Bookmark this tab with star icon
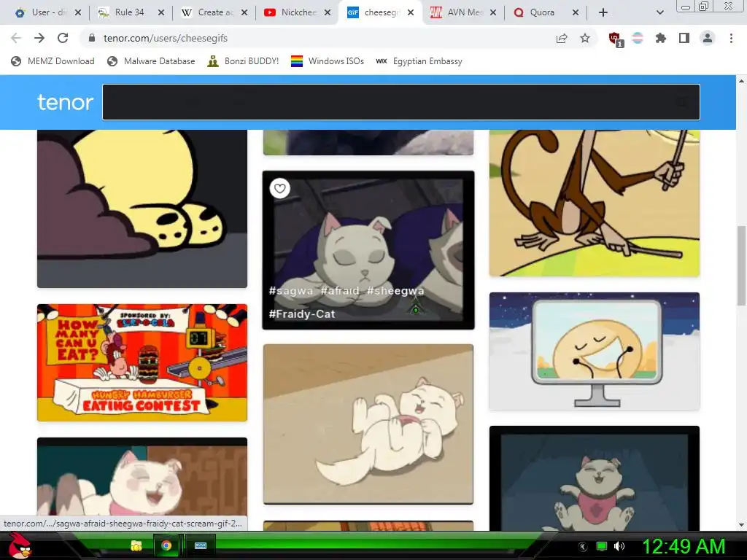 (x=585, y=38)
